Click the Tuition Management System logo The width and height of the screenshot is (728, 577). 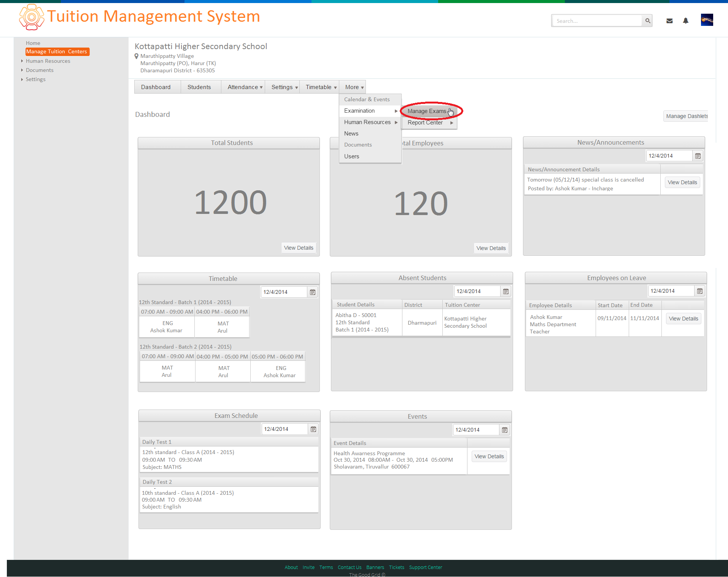pos(31,17)
